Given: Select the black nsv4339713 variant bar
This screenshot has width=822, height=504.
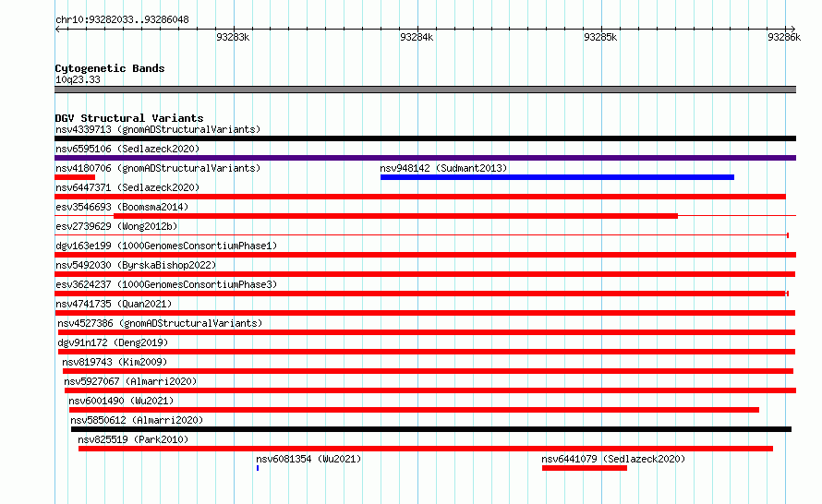Looking at the screenshot, I should click(425, 138).
